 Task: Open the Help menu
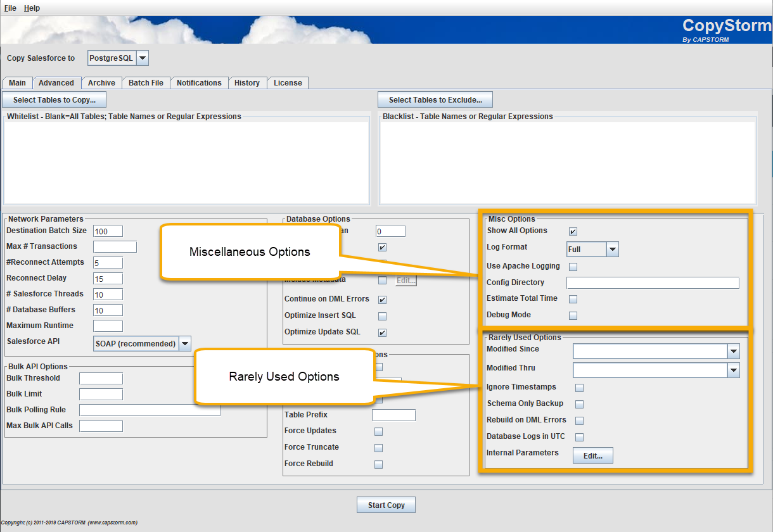point(32,8)
